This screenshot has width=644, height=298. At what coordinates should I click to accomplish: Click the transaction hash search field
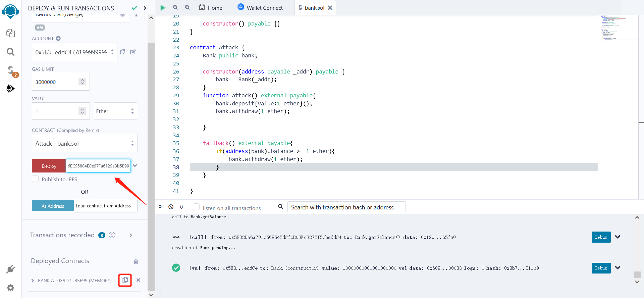pos(346,207)
